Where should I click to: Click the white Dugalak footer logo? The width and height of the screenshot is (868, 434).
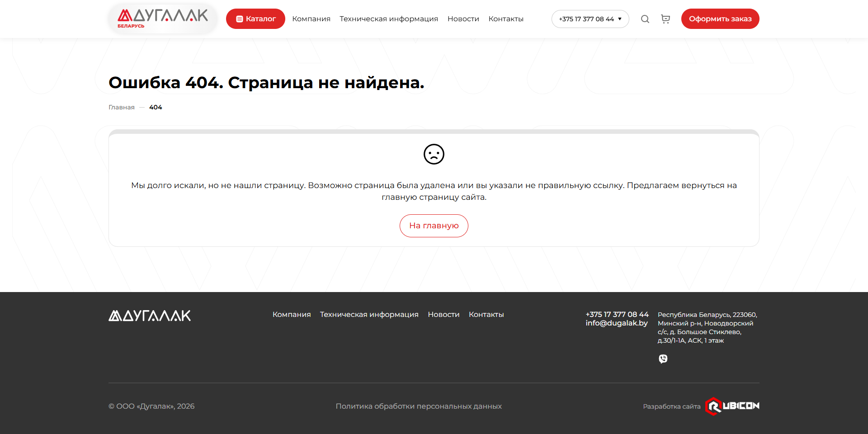pyautogui.click(x=150, y=316)
